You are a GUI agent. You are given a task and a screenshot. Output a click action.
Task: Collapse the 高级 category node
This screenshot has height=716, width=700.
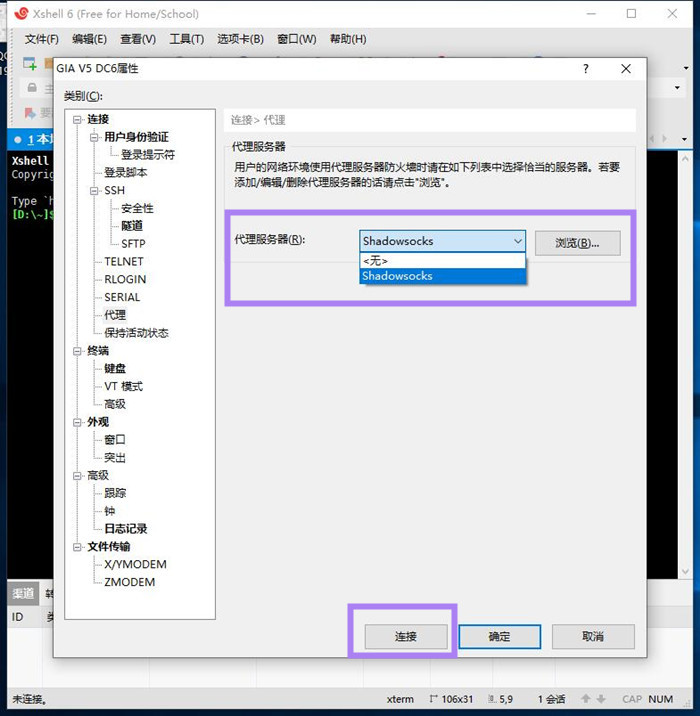click(x=77, y=475)
